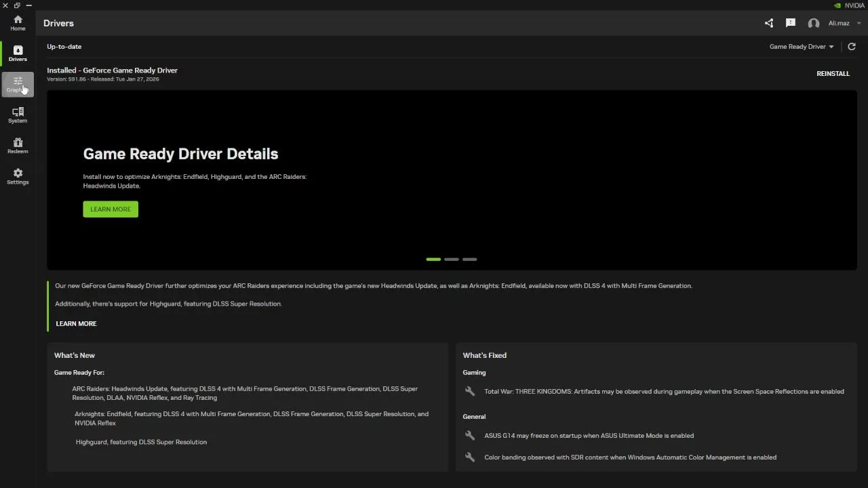Open the System sidebar section

coord(18,115)
